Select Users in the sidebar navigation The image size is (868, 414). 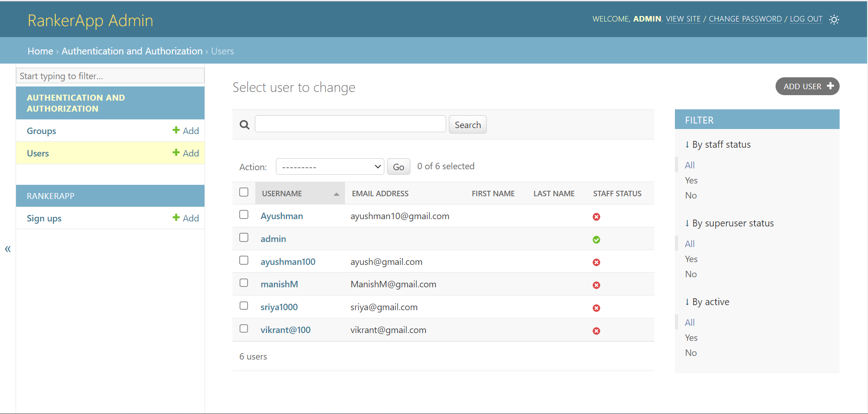(x=38, y=153)
